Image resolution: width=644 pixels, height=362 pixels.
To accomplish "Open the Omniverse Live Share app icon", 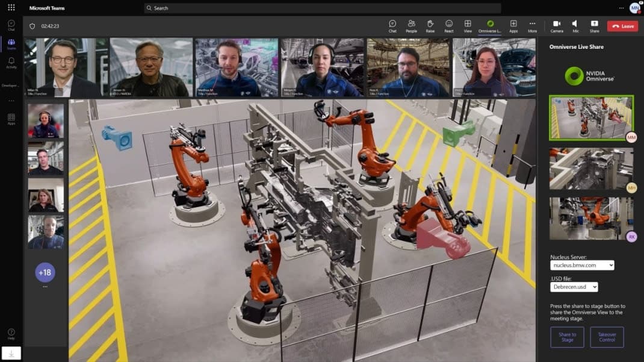I will click(x=489, y=24).
